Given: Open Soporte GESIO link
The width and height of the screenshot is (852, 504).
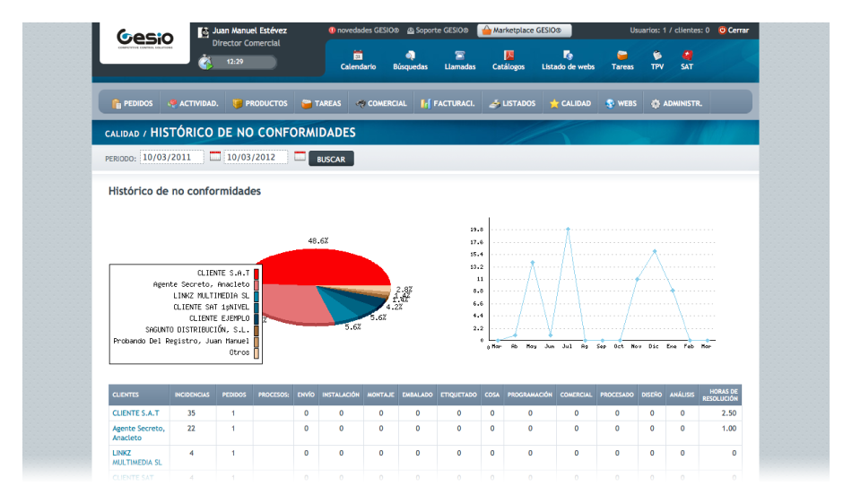Looking at the screenshot, I should tap(438, 30).
